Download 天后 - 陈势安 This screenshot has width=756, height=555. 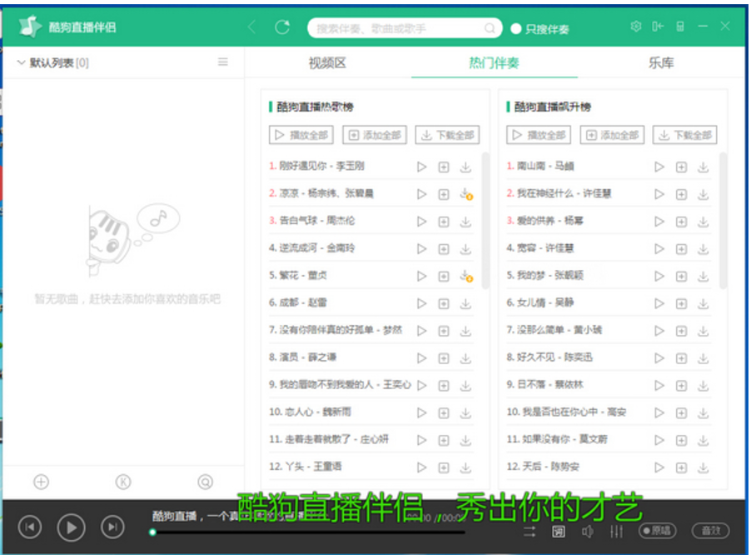pyautogui.click(x=704, y=467)
